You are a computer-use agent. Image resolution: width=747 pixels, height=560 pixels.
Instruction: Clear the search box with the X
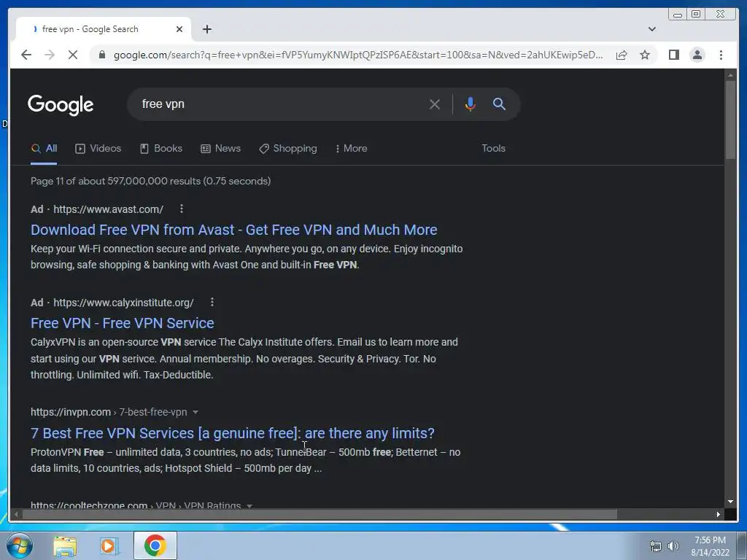pyautogui.click(x=435, y=104)
